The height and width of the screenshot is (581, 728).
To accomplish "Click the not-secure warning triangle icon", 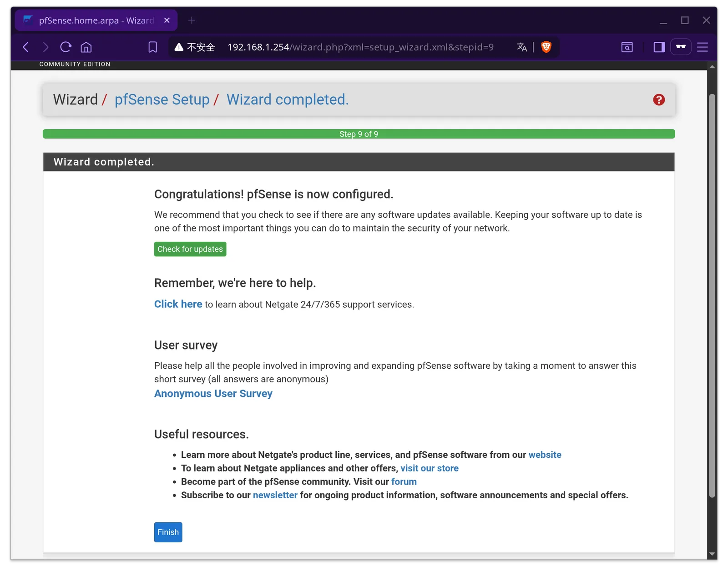I will coord(179,47).
